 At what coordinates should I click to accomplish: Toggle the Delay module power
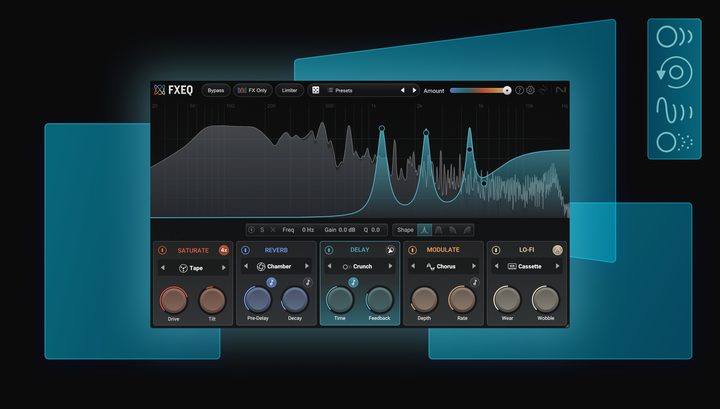tap(329, 250)
